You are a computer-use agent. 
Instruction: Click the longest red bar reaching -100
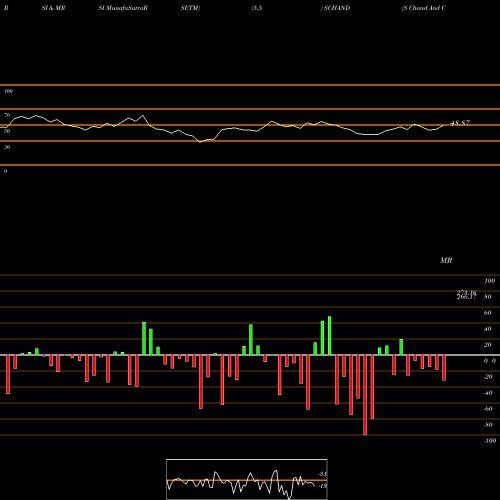point(365,395)
